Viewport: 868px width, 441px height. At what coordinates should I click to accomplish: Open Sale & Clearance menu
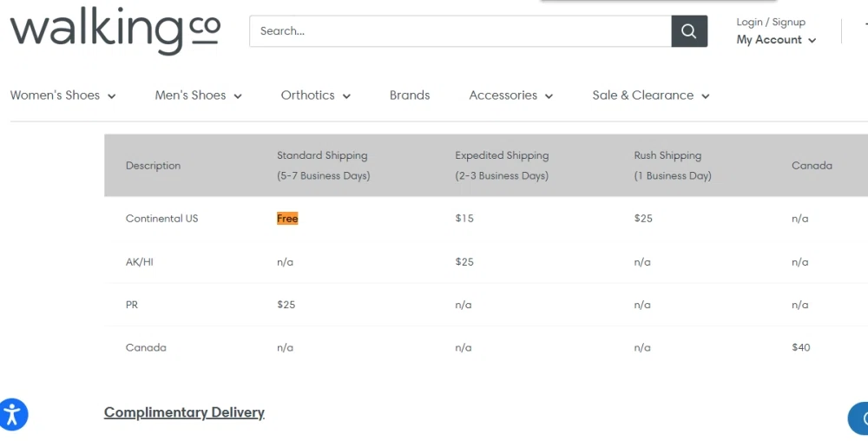[650, 95]
